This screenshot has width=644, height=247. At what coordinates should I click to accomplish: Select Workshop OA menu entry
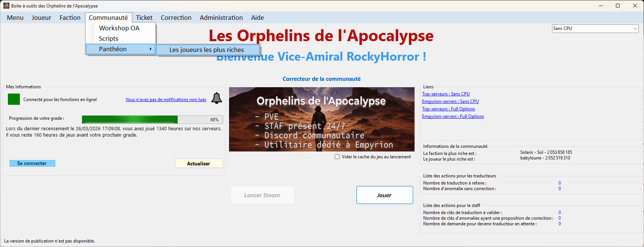tap(119, 28)
